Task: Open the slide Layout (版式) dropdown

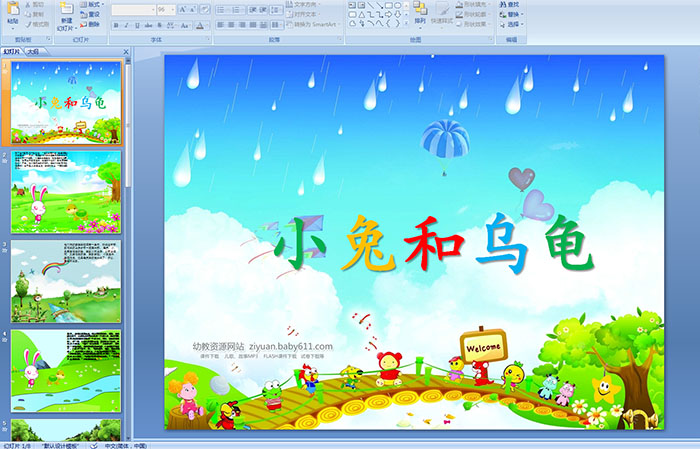Action: point(92,4)
